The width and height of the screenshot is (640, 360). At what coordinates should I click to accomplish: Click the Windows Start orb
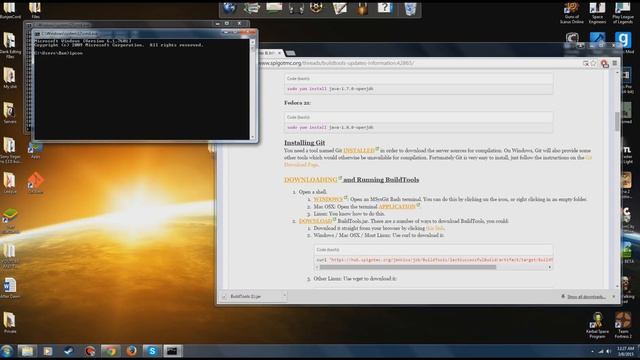click(x=7, y=351)
